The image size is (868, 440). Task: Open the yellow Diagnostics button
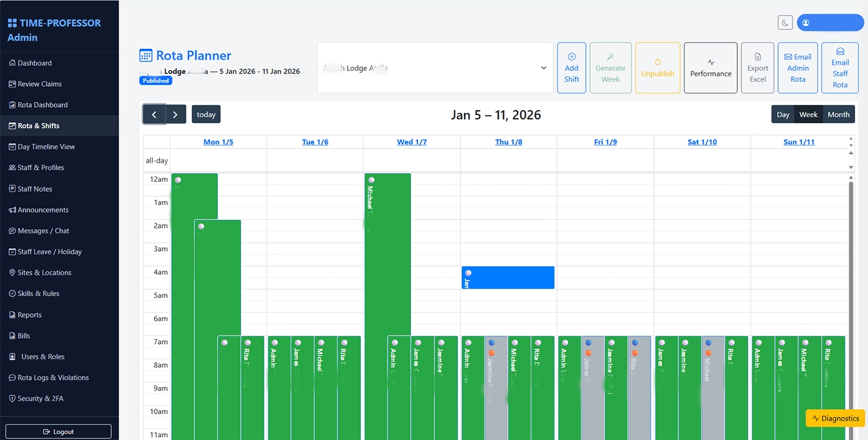tap(835, 418)
